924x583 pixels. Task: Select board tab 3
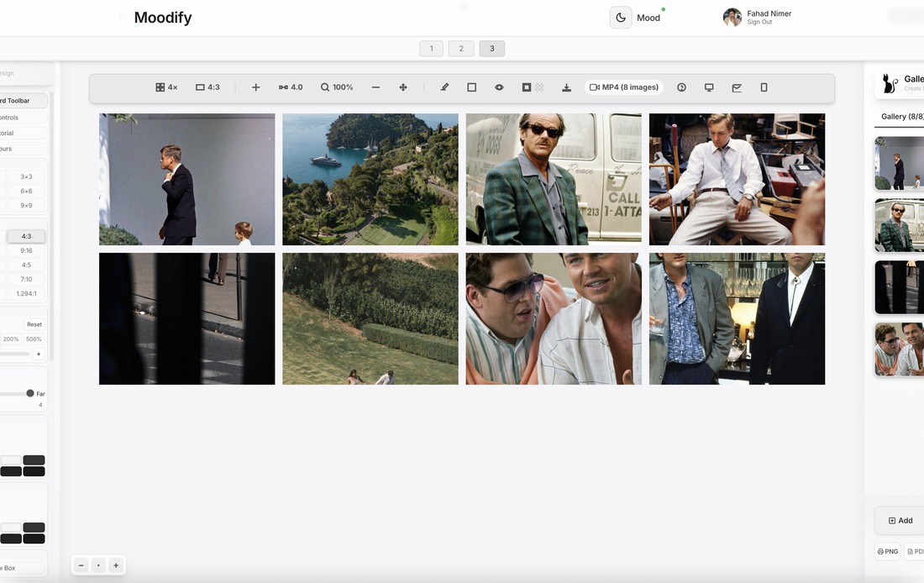(492, 49)
